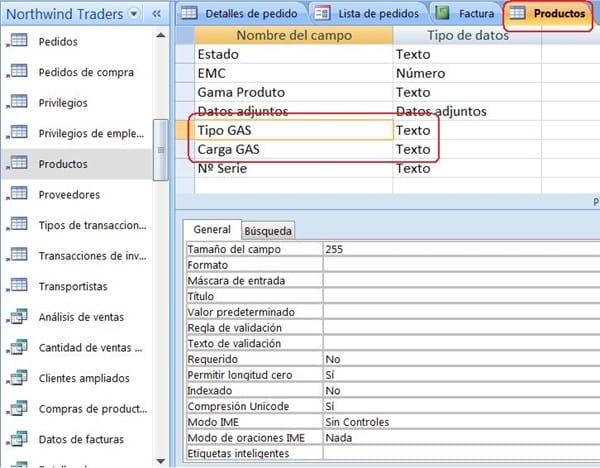Click the Transacciones de inv... table icon
This screenshot has height=468, width=600.
coord(18,255)
